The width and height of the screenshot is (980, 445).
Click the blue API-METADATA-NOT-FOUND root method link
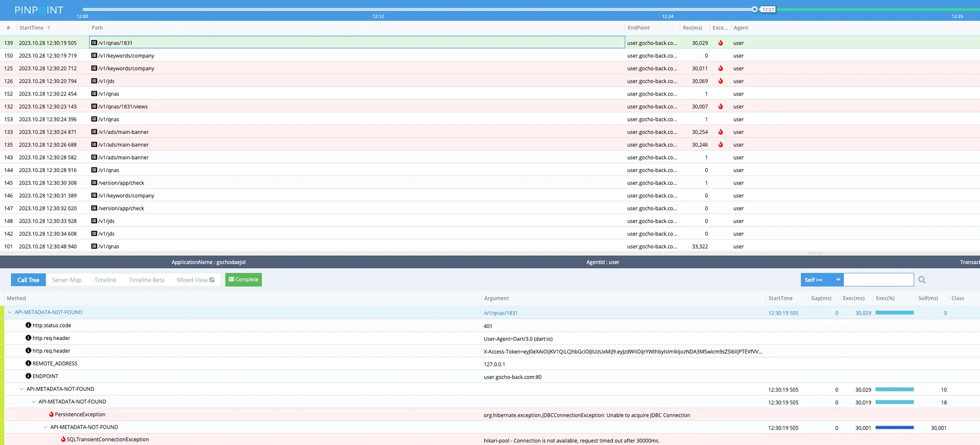pos(48,312)
